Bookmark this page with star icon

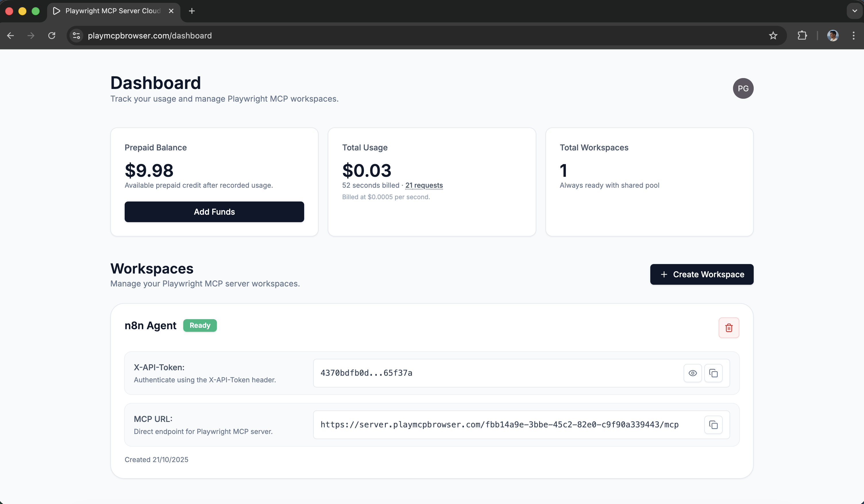pyautogui.click(x=773, y=36)
